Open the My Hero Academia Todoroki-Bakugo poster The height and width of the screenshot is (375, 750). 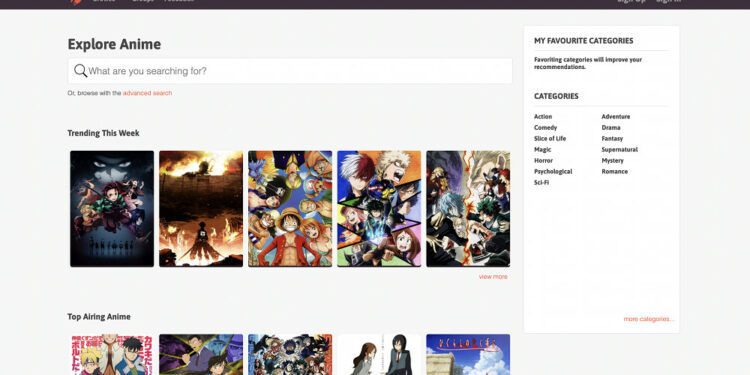tap(379, 209)
